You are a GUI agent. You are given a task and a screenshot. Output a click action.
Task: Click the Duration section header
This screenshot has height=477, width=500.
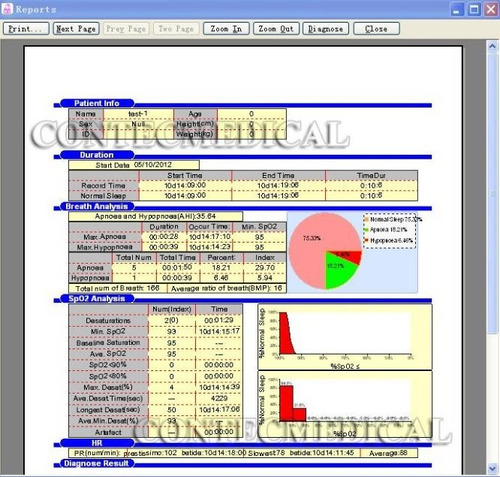pos(97,155)
